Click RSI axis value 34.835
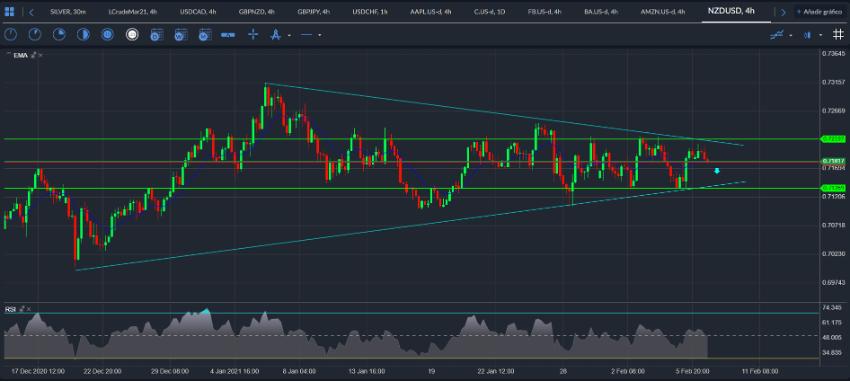This screenshot has height=382, width=850. pos(833,353)
